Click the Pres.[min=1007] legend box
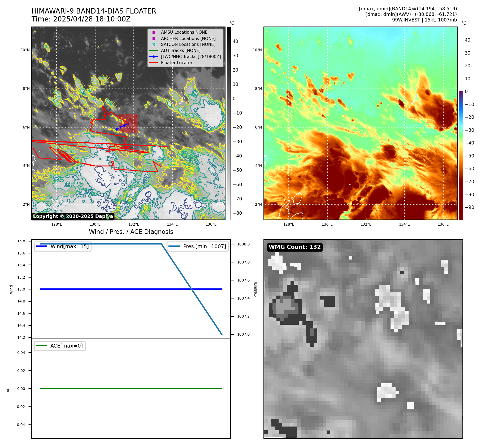The image size is (481, 448). (198, 246)
